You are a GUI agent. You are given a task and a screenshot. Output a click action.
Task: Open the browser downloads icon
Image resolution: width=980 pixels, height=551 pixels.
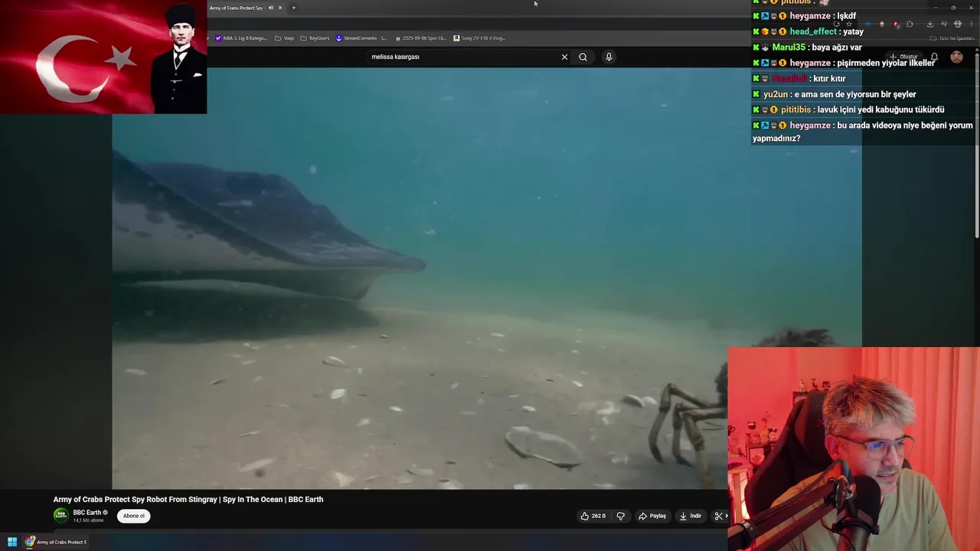(x=929, y=24)
